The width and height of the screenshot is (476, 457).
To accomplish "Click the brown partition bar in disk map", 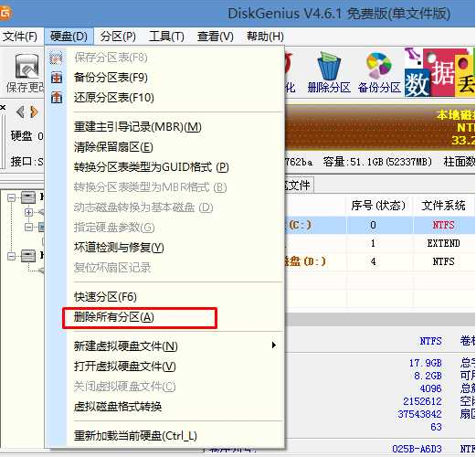I will pyautogui.click(x=380, y=127).
